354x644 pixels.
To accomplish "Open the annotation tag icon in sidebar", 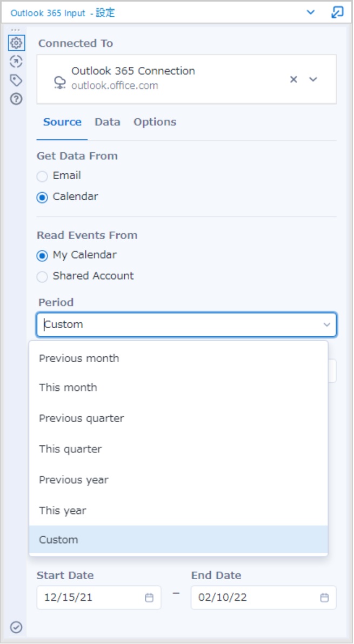I will 16,80.
